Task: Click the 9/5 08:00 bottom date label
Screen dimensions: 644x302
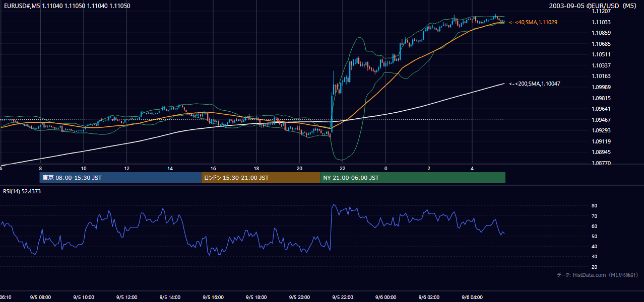Action: [40, 297]
